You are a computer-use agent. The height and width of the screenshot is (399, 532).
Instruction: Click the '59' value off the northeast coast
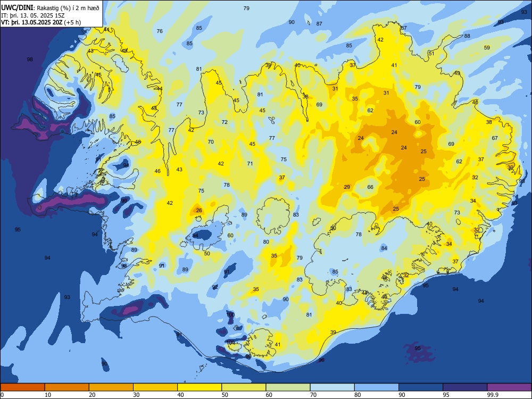(x=487, y=47)
